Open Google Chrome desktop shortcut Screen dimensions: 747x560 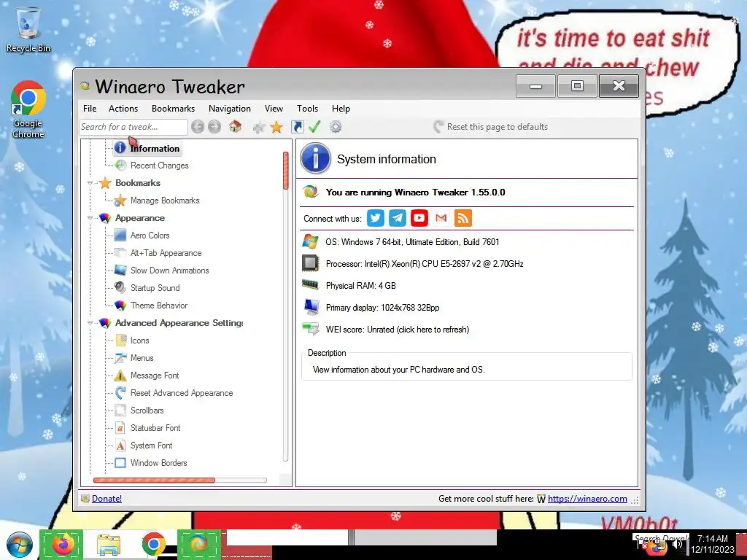(28, 109)
